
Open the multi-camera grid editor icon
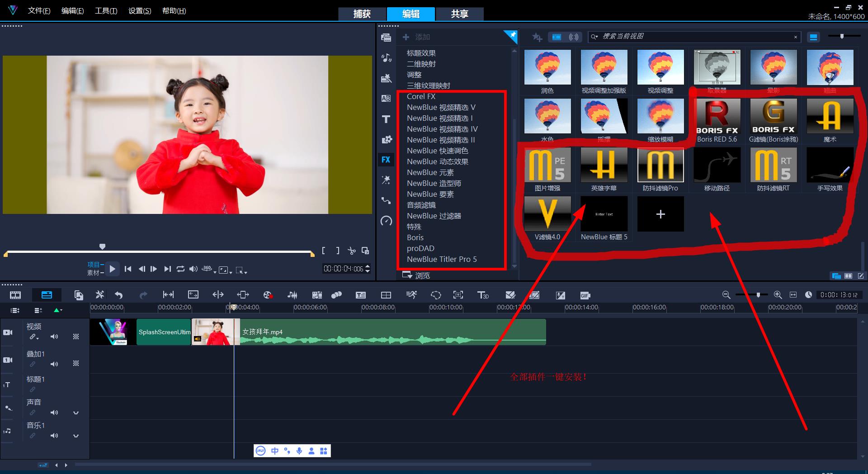(386, 295)
